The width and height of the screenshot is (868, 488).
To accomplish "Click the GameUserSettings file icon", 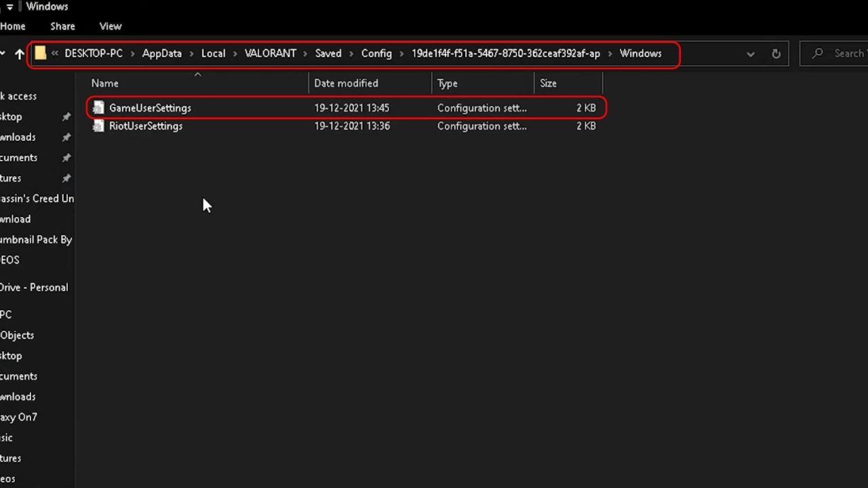I will click(98, 108).
